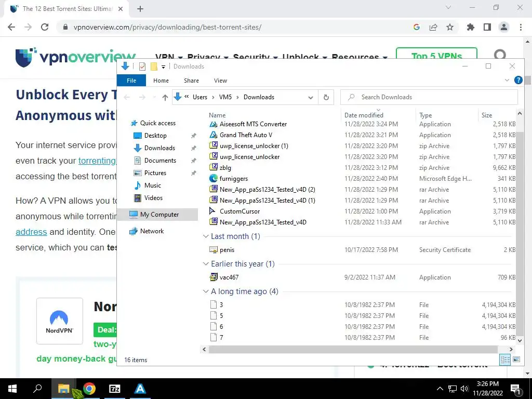Select Network in the navigation pane

coord(152,231)
